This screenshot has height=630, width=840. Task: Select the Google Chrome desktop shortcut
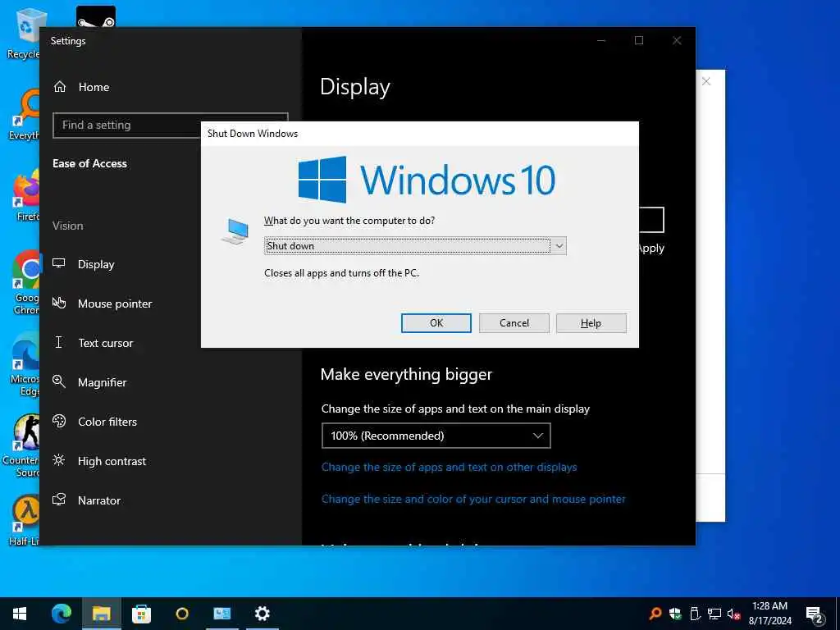pyautogui.click(x=25, y=282)
